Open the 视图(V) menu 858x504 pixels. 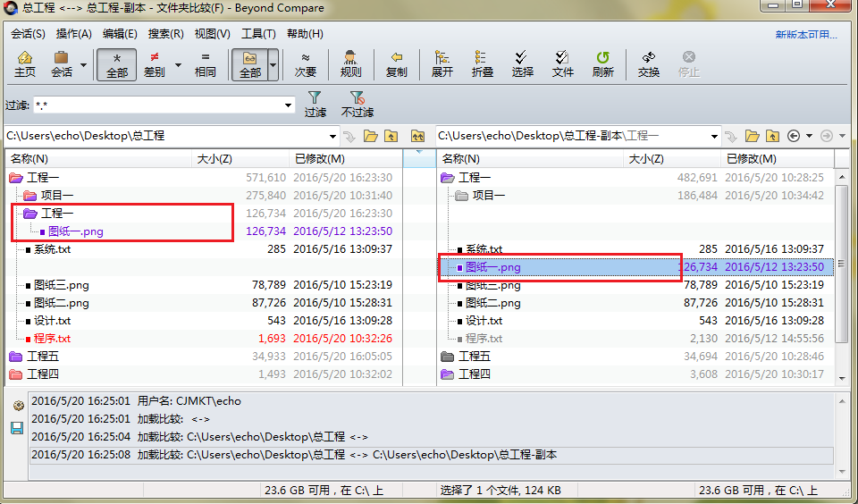click(213, 34)
